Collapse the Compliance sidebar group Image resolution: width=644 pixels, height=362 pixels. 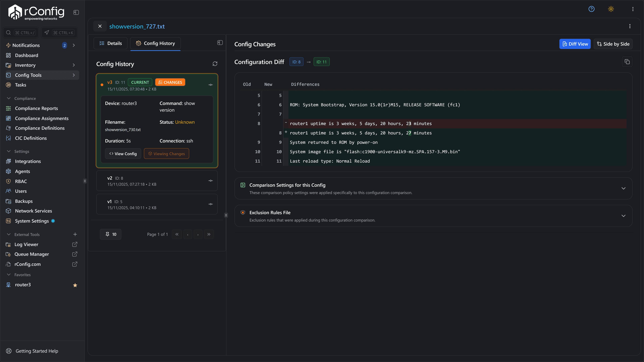[9, 98]
